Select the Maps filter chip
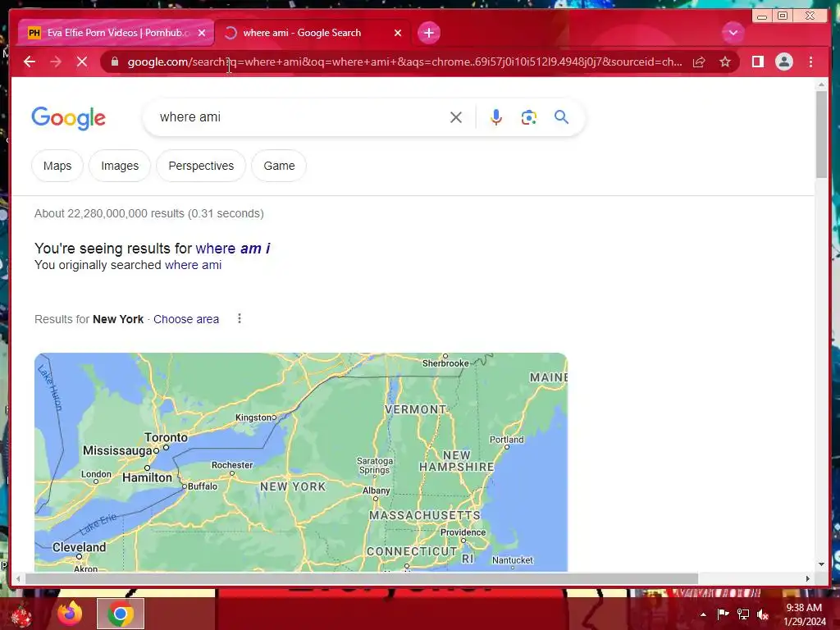The height and width of the screenshot is (630, 840). click(57, 166)
